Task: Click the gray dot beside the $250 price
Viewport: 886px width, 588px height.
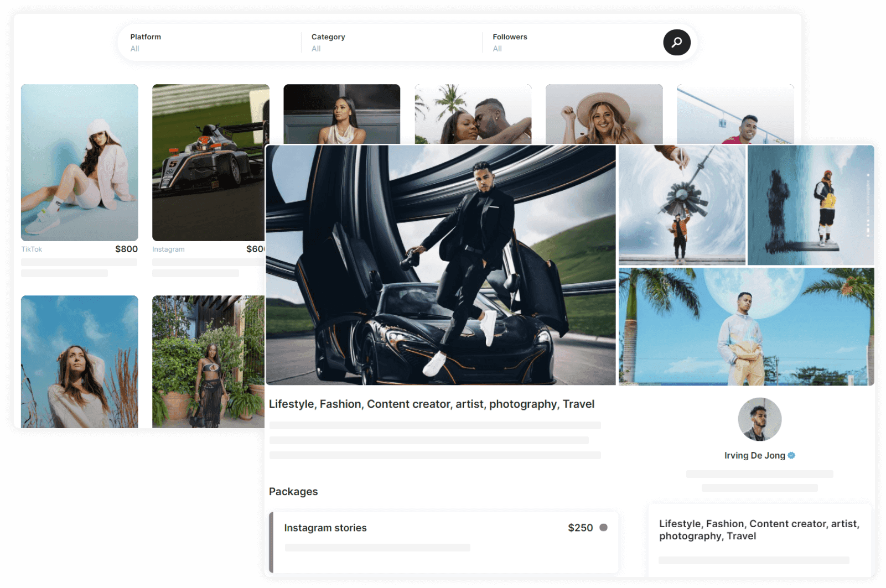Action: pyautogui.click(x=603, y=528)
